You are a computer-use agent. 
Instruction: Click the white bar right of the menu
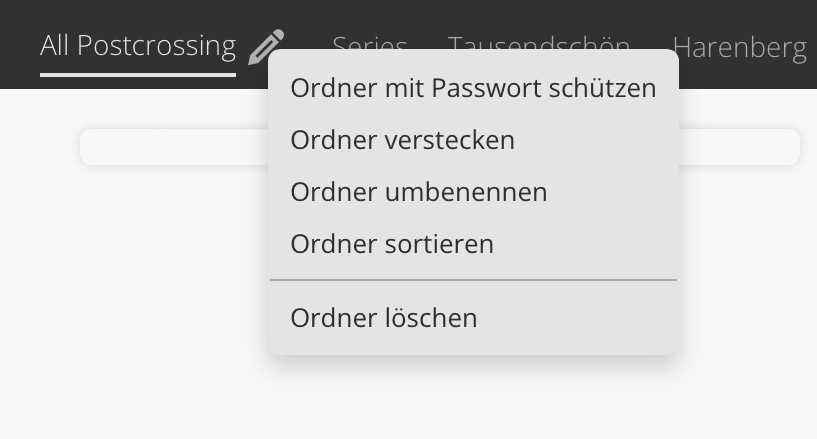point(739,147)
